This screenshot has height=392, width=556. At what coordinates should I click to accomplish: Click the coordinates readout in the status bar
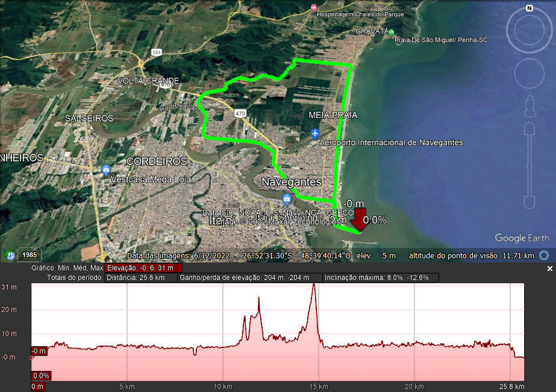pos(296,255)
